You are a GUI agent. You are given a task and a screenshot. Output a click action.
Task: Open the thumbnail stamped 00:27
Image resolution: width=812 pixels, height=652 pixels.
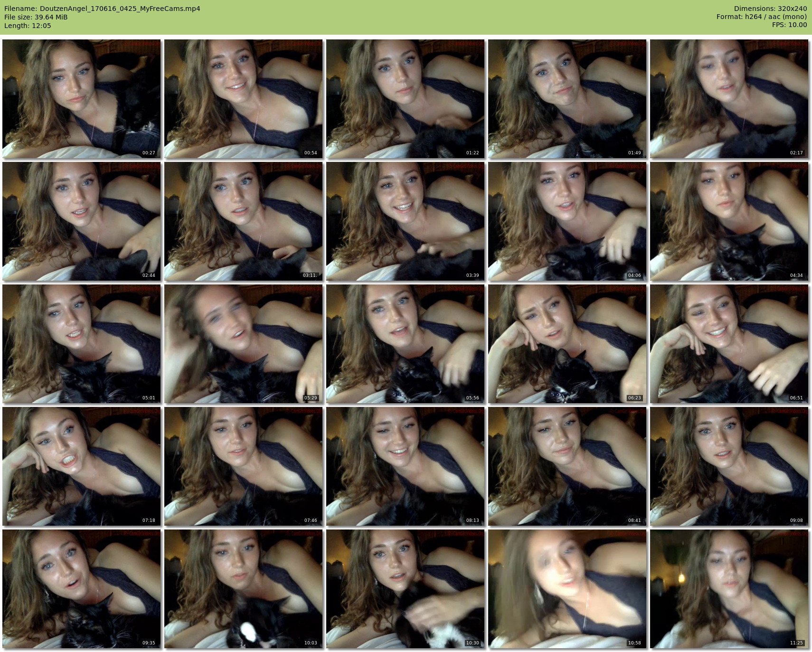[82, 99]
